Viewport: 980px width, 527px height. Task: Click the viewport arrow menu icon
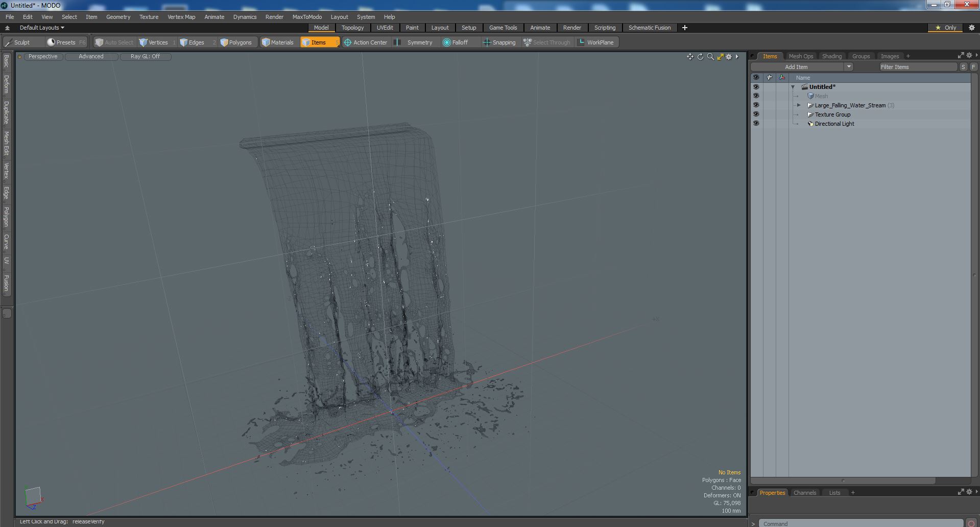tap(737, 57)
